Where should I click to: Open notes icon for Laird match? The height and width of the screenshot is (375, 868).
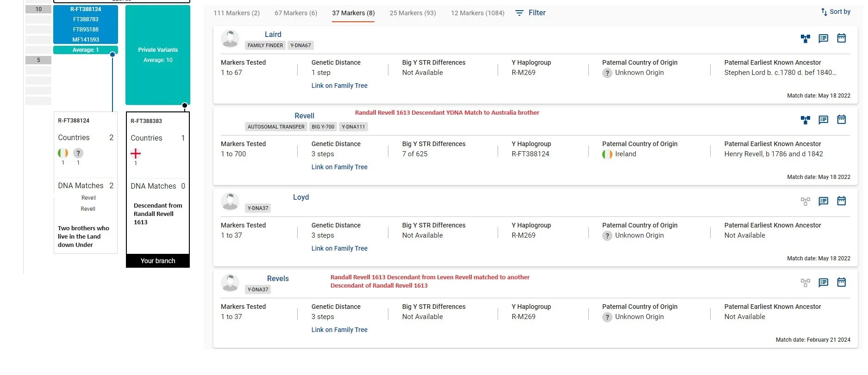823,38
